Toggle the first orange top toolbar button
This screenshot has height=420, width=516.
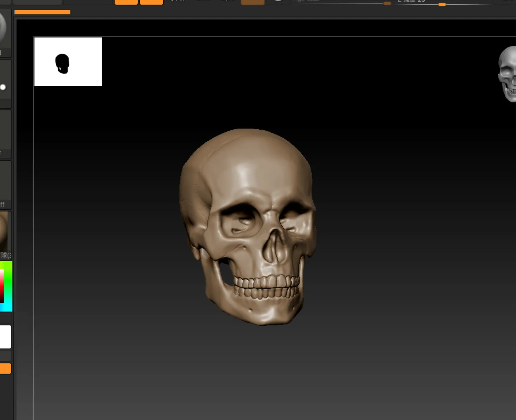[x=126, y=2]
